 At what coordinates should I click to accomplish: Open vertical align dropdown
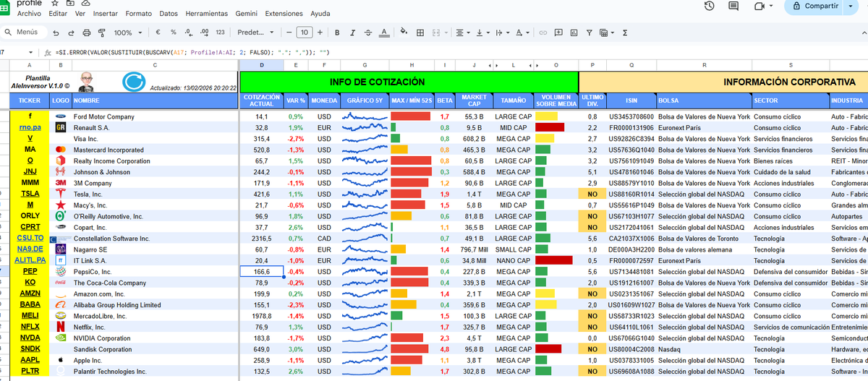(x=482, y=33)
